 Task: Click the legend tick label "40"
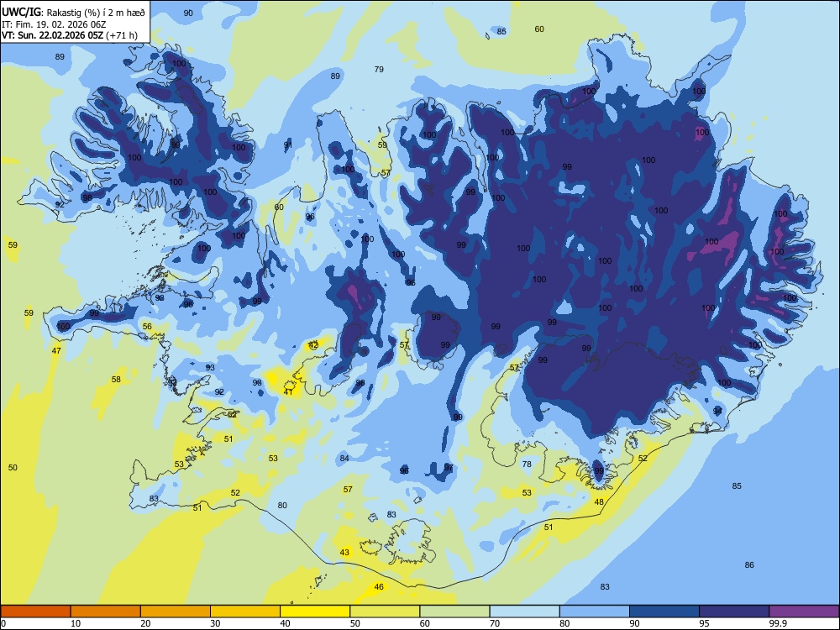[x=285, y=623]
